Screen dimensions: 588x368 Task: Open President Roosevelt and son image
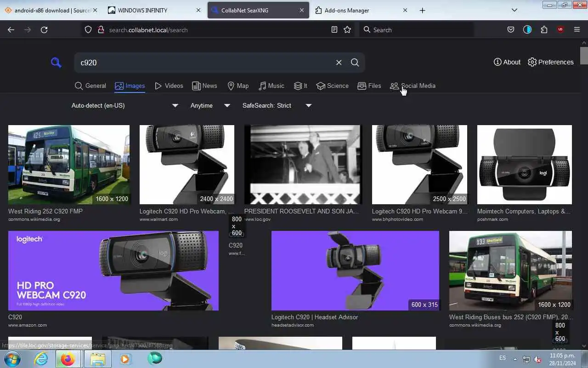coord(303,165)
